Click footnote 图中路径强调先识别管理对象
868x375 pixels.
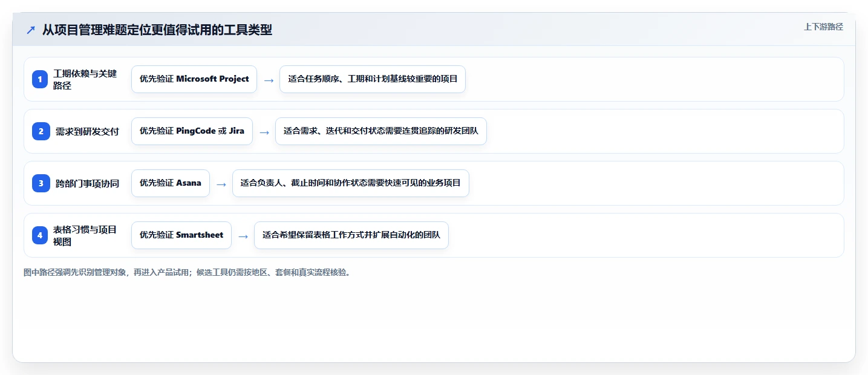point(187,272)
